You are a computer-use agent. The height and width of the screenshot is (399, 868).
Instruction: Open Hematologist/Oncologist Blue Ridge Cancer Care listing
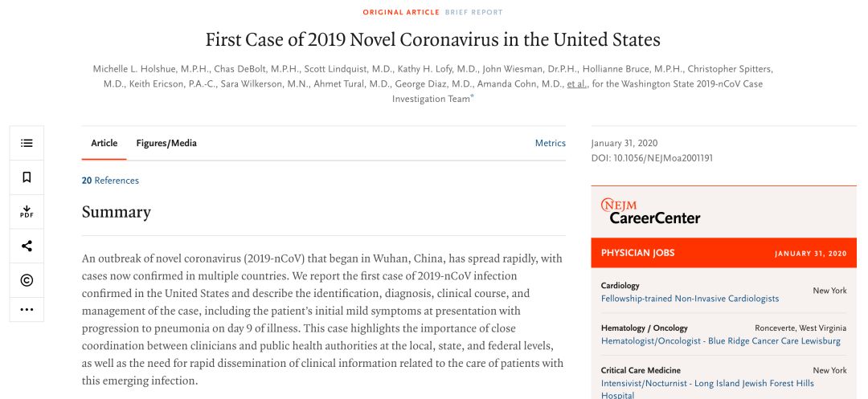720,340
